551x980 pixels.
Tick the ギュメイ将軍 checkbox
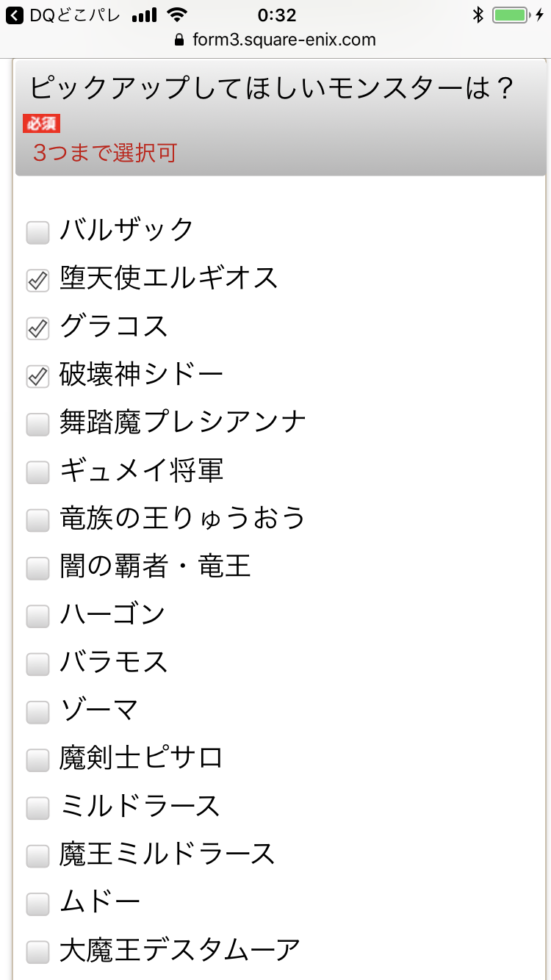tap(37, 472)
